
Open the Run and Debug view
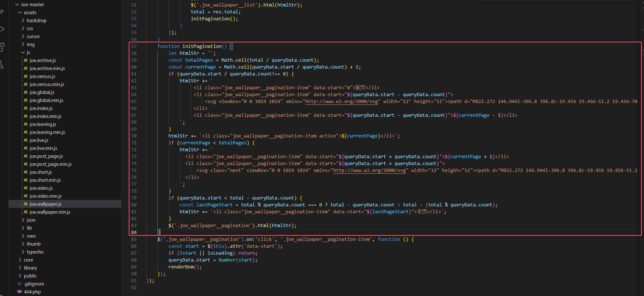click(1, 29)
